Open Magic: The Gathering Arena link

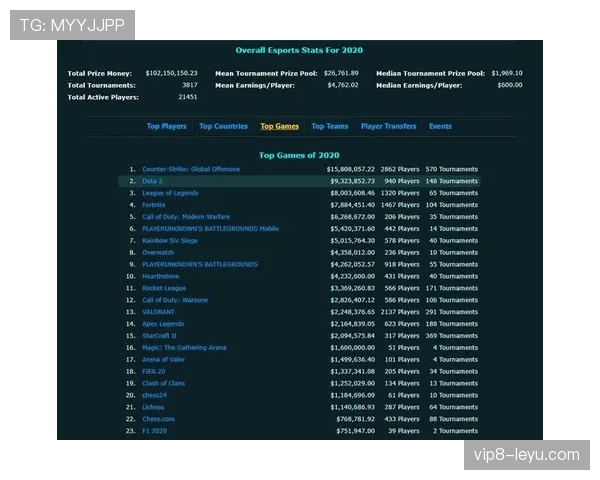point(184,348)
